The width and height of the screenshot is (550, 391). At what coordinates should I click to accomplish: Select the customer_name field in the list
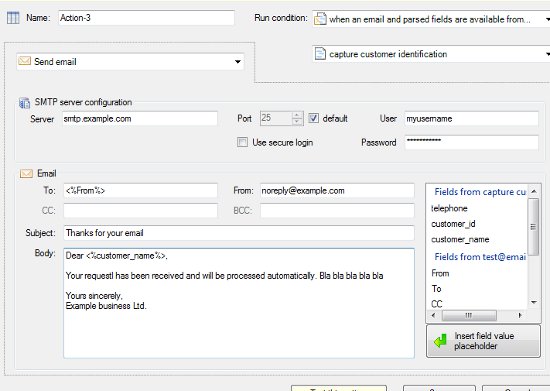point(460,239)
